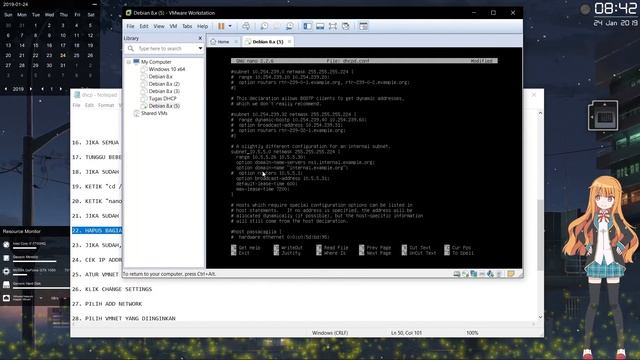Select the Tugas DHCP VM
This screenshot has width=640, height=360.
162,99
